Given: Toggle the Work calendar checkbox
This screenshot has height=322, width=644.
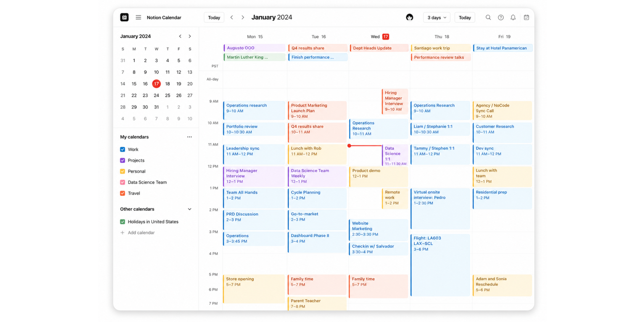Looking at the screenshot, I should point(122,149).
